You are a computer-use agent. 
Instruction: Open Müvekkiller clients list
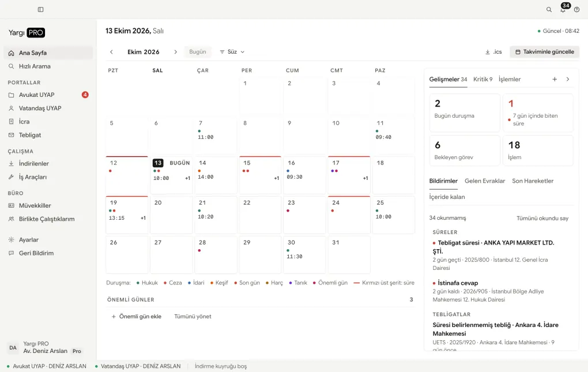(48, 205)
